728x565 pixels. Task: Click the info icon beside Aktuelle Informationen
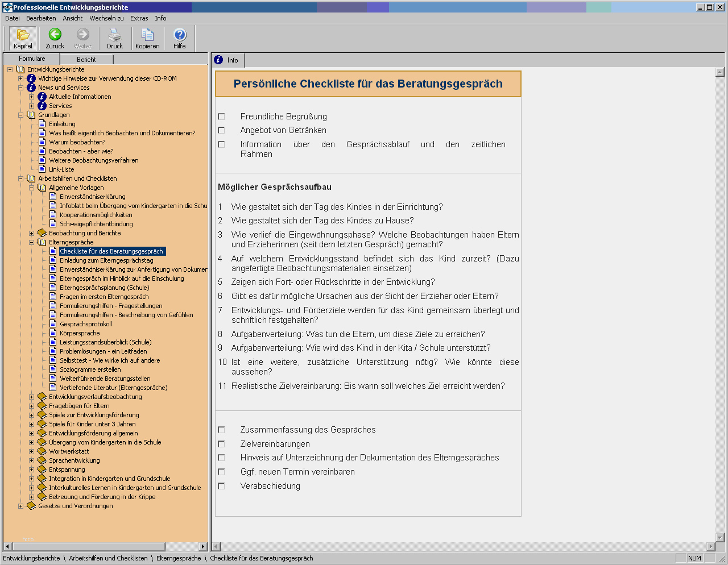pyautogui.click(x=42, y=97)
